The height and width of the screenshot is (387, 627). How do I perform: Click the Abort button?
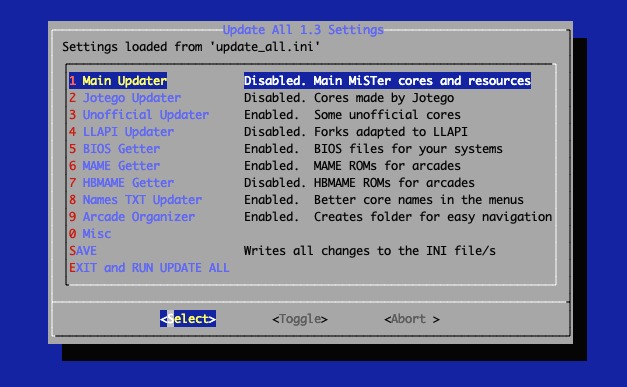(412, 319)
